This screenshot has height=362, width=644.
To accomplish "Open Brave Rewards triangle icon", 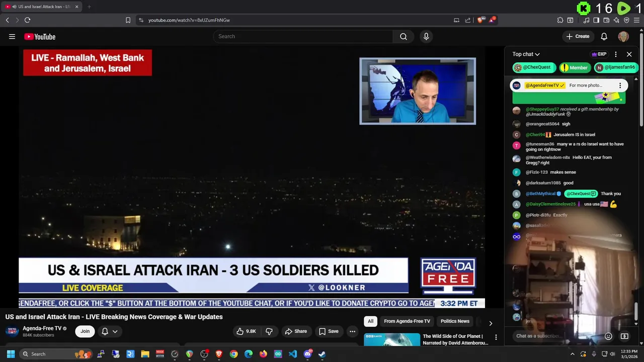I will pos(493,20).
